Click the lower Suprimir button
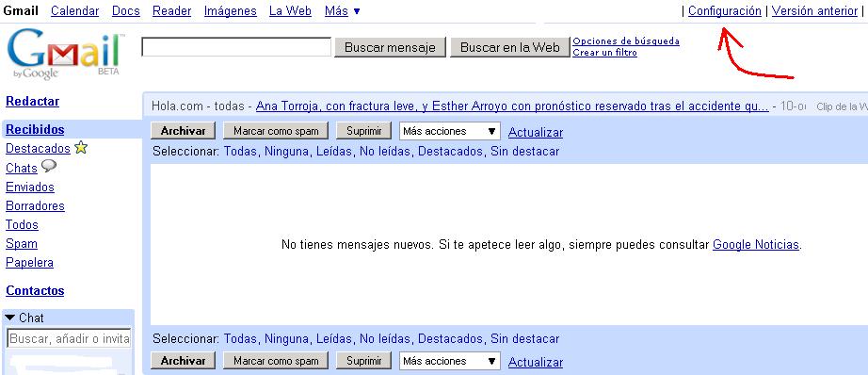The image size is (868, 375). 363,361
